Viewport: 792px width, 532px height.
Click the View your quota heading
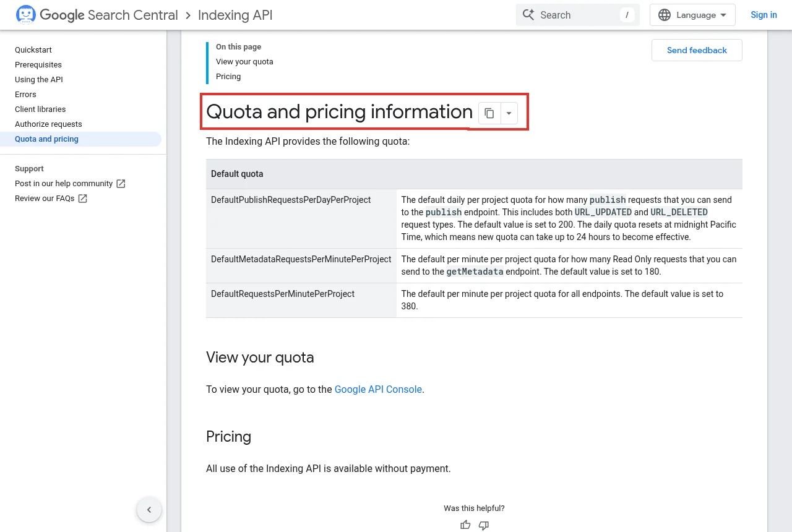[x=260, y=358]
